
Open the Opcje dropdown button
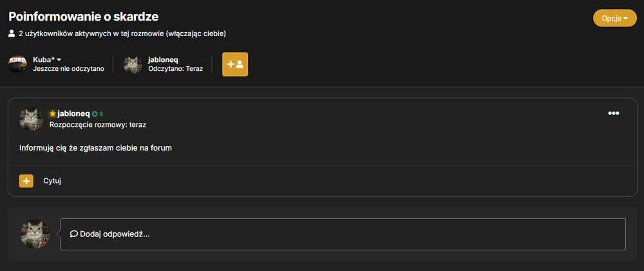tap(614, 18)
